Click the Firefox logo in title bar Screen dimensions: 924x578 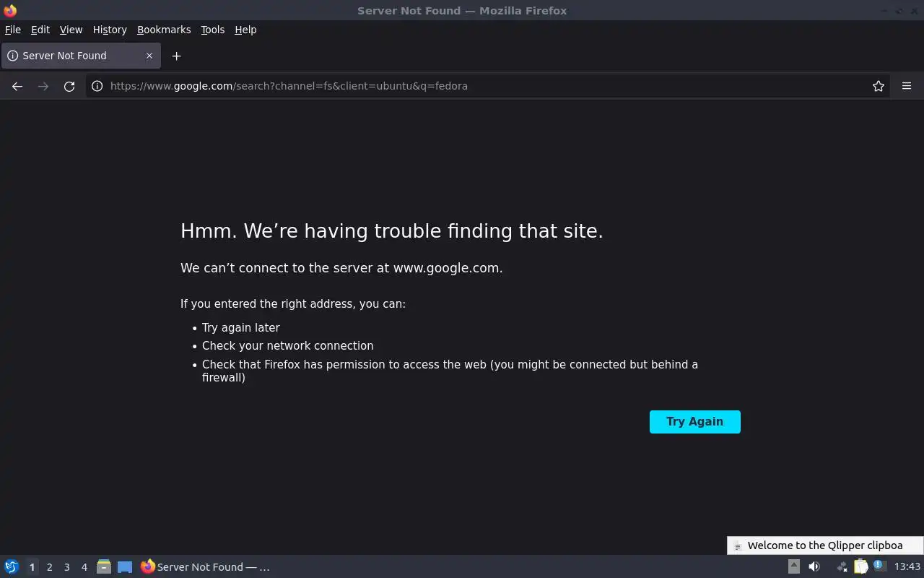point(10,10)
